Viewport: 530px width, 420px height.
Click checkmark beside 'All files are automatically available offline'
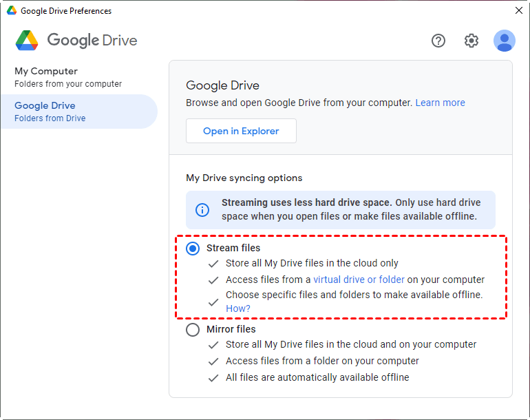213,378
